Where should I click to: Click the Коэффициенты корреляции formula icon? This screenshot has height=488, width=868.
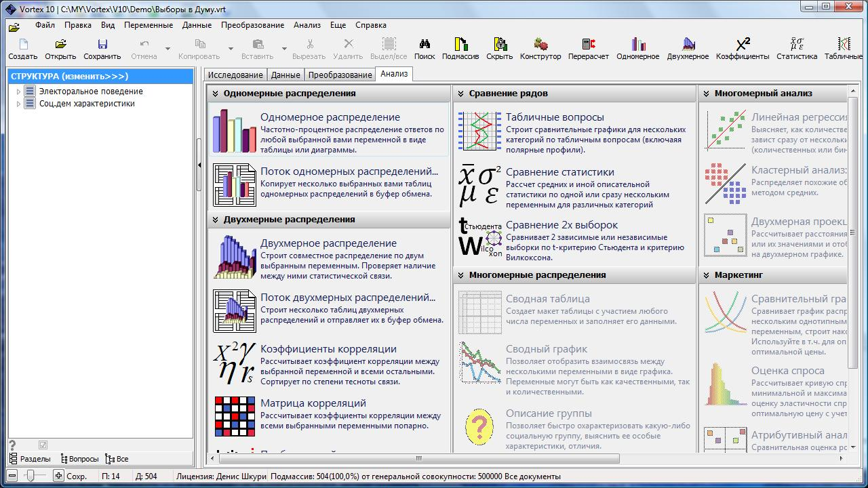(x=235, y=363)
